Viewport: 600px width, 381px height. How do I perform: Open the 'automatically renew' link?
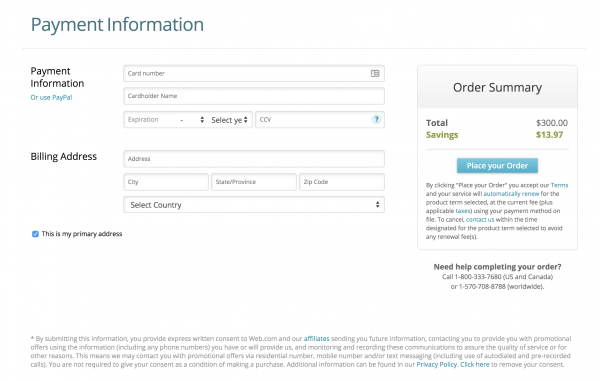tap(511, 194)
